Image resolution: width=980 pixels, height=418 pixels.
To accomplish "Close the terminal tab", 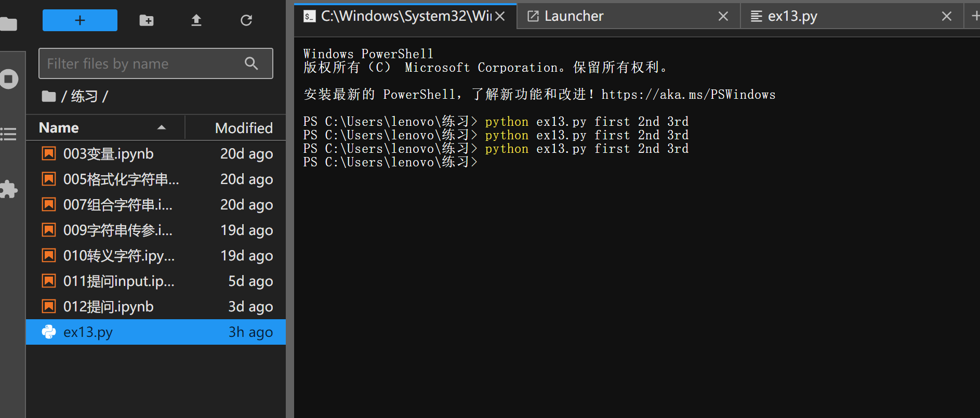I will tap(500, 17).
